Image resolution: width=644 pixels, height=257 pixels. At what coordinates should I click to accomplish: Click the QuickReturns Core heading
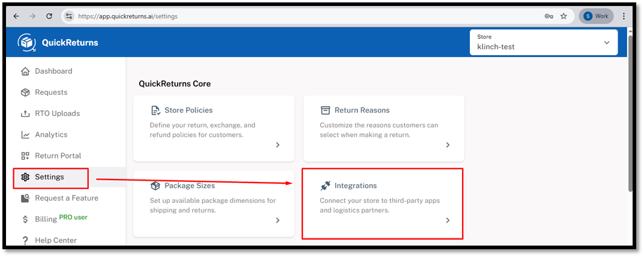[x=175, y=84]
